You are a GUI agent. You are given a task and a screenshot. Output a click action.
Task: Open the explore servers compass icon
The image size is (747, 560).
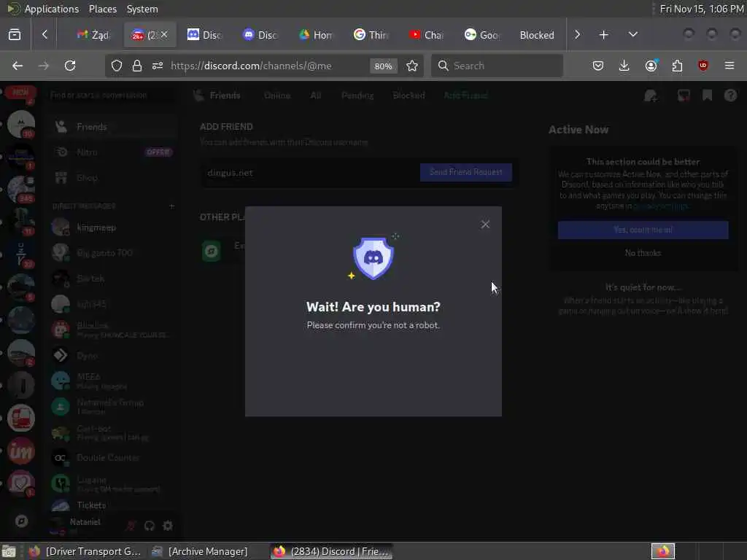[x=21, y=521]
